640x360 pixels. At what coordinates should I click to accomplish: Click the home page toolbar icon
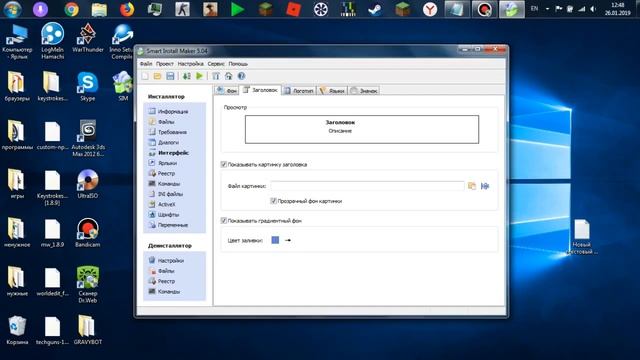click(229, 76)
